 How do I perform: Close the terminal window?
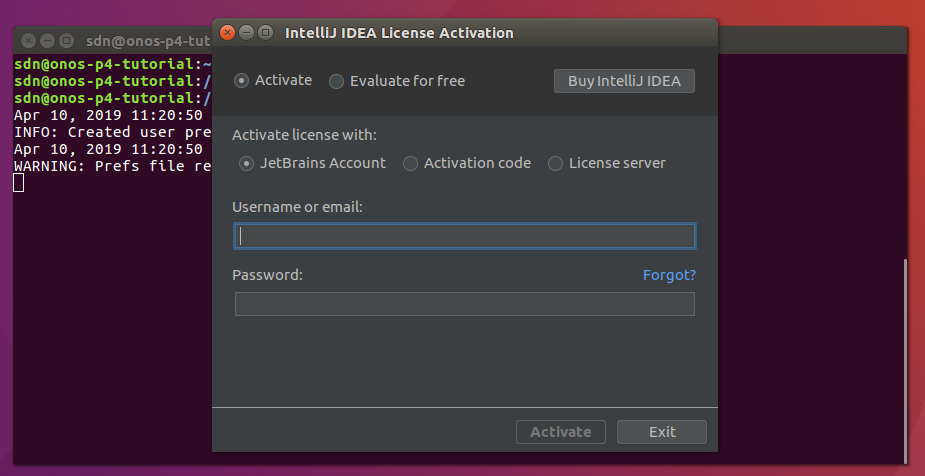tap(29, 41)
